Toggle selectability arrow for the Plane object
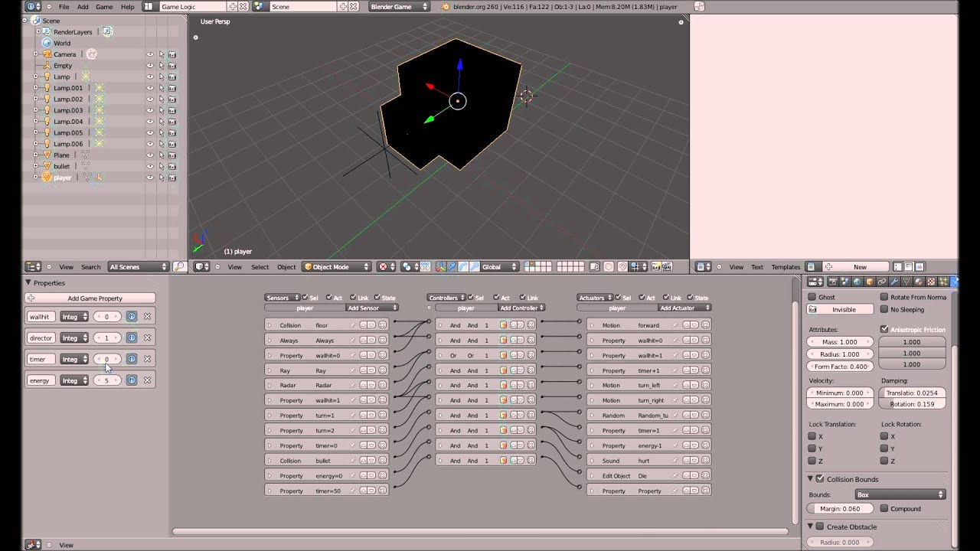This screenshot has width=980, height=551. (x=162, y=155)
